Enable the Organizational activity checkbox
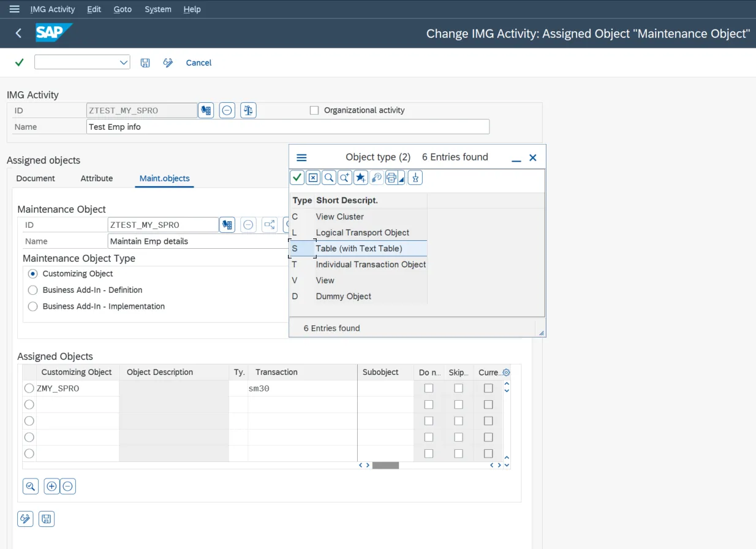This screenshot has width=756, height=549. point(314,110)
